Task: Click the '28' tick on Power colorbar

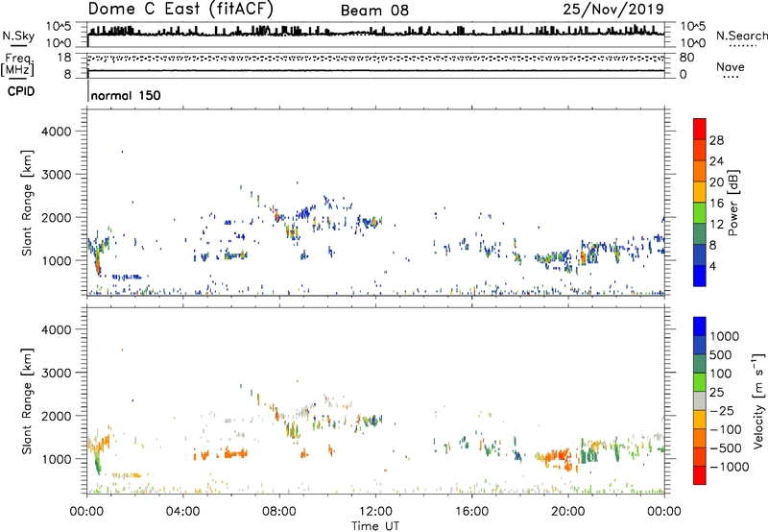Action: coord(716,140)
